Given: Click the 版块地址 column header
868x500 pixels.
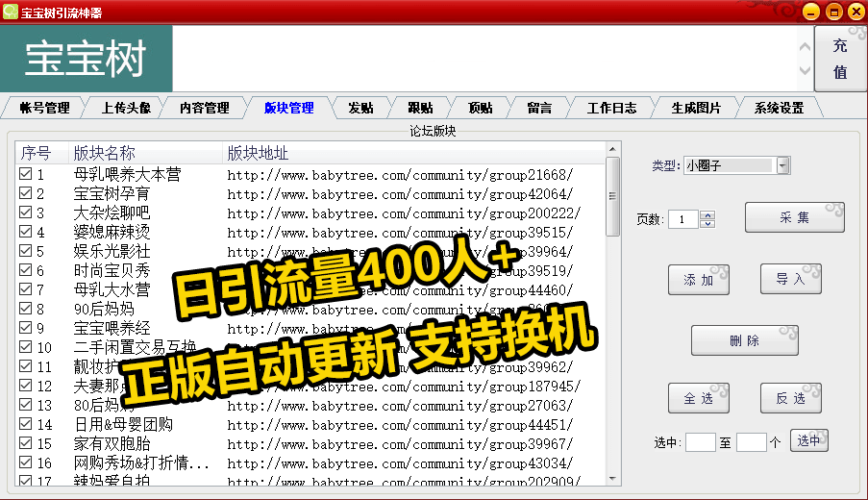Looking at the screenshot, I should (413, 153).
